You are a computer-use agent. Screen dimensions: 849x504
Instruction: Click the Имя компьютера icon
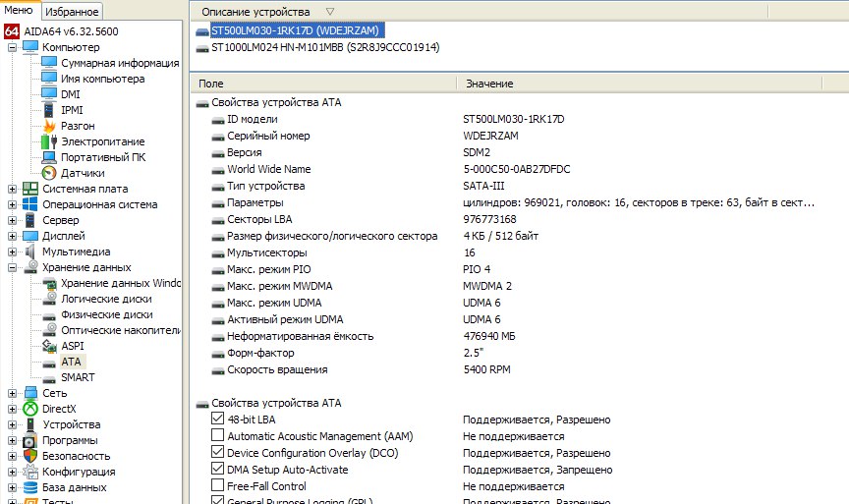pyautogui.click(x=49, y=79)
